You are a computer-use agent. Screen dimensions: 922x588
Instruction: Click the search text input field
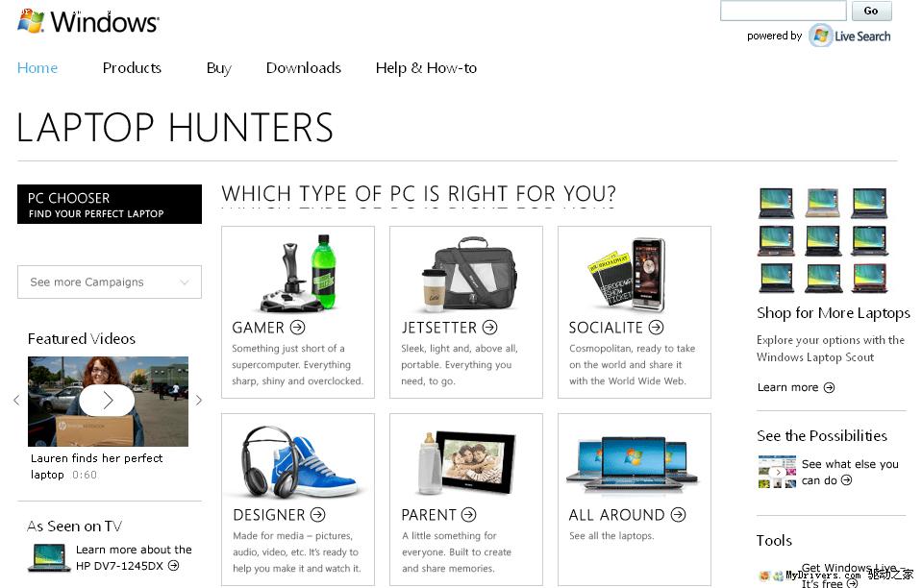tap(784, 11)
